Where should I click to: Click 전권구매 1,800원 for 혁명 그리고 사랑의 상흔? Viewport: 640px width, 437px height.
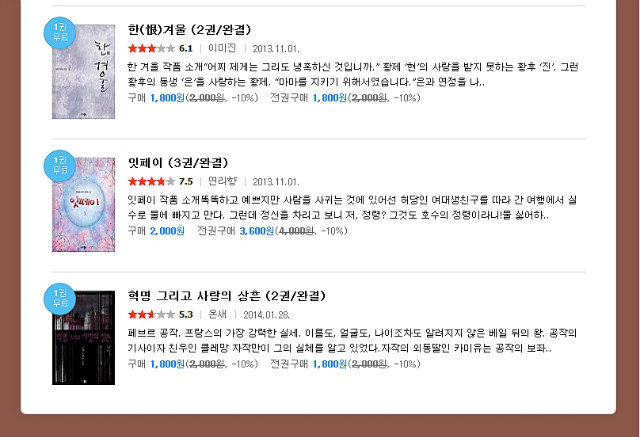pyautogui.click(x=309, y=364)
